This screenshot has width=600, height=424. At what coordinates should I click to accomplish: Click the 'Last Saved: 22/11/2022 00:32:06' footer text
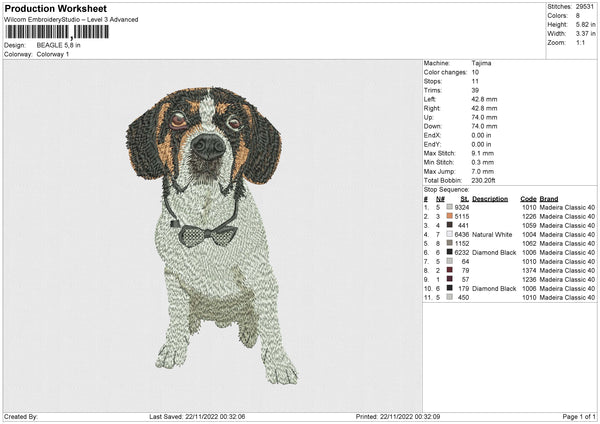197,416
